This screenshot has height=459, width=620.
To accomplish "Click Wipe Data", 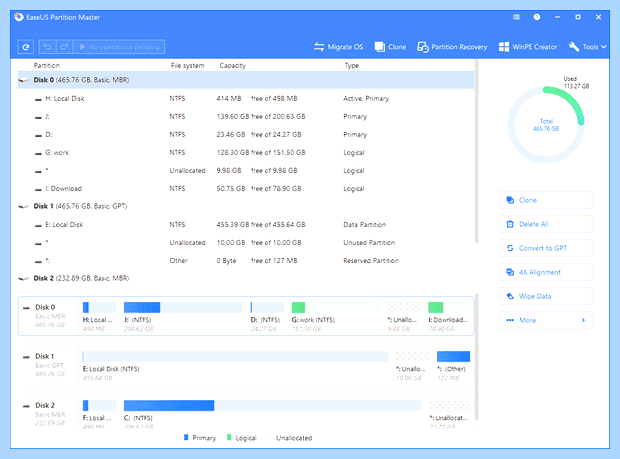I will click(x=546, y=296).
